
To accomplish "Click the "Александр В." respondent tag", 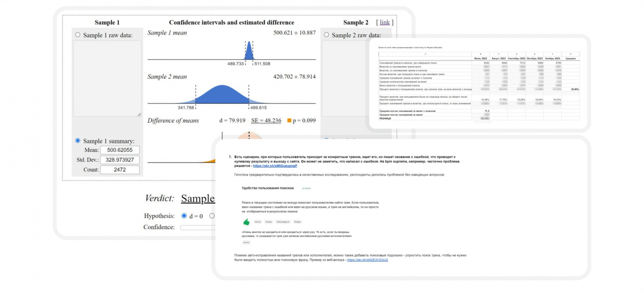I will 283,222.
